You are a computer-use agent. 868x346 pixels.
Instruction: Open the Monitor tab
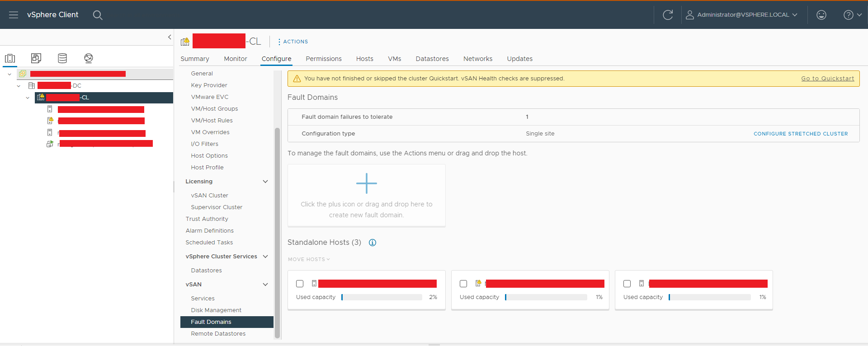(x=236, y=59)
